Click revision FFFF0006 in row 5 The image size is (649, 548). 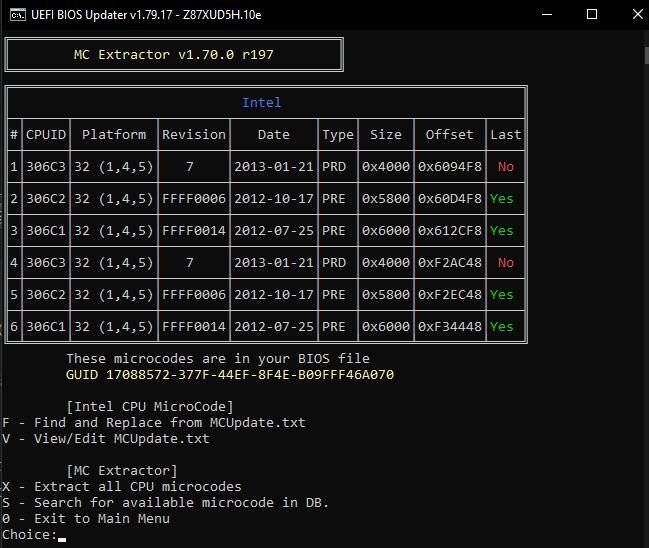tap(194, 295)
